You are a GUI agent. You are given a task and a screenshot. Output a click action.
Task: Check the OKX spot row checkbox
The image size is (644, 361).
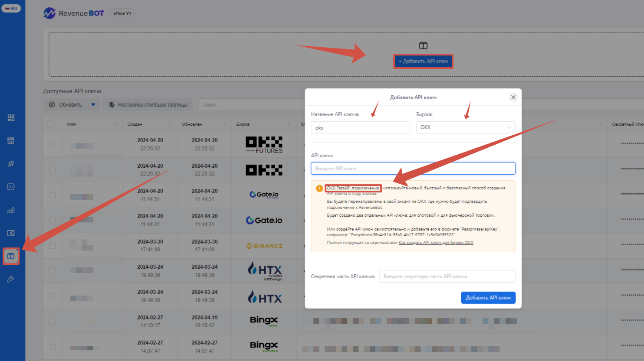53,170
